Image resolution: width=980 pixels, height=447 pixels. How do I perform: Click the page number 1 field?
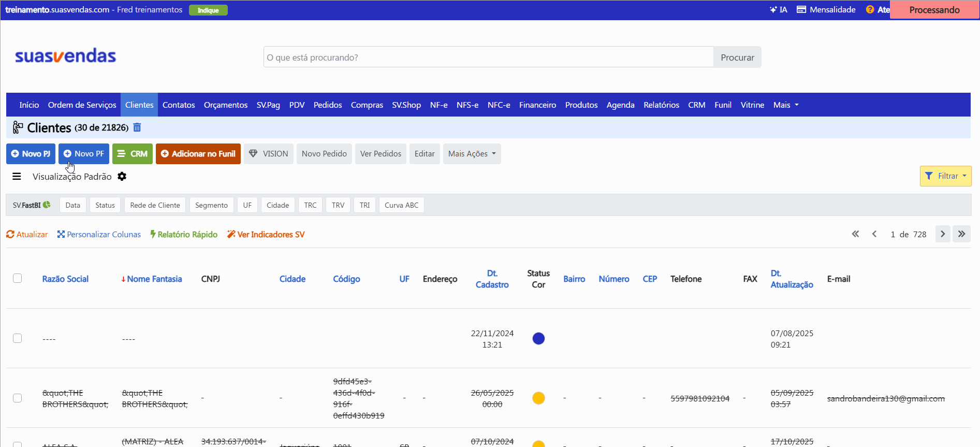pos(893,234)
